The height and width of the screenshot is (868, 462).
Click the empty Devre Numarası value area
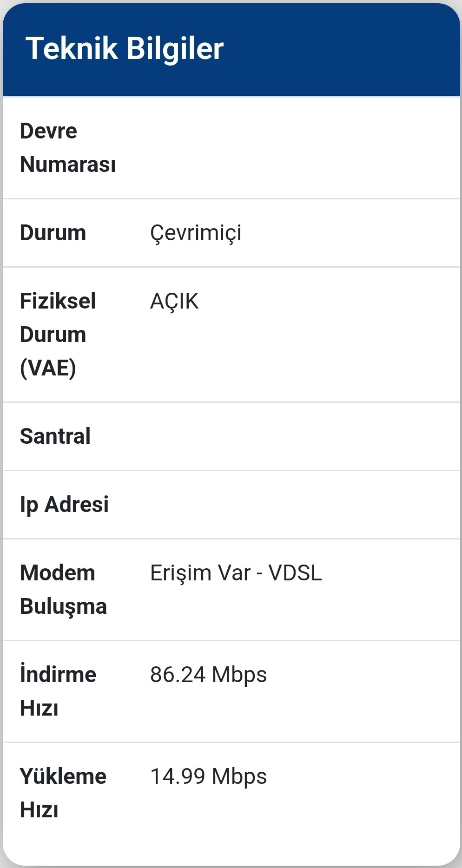coord(297,148)
